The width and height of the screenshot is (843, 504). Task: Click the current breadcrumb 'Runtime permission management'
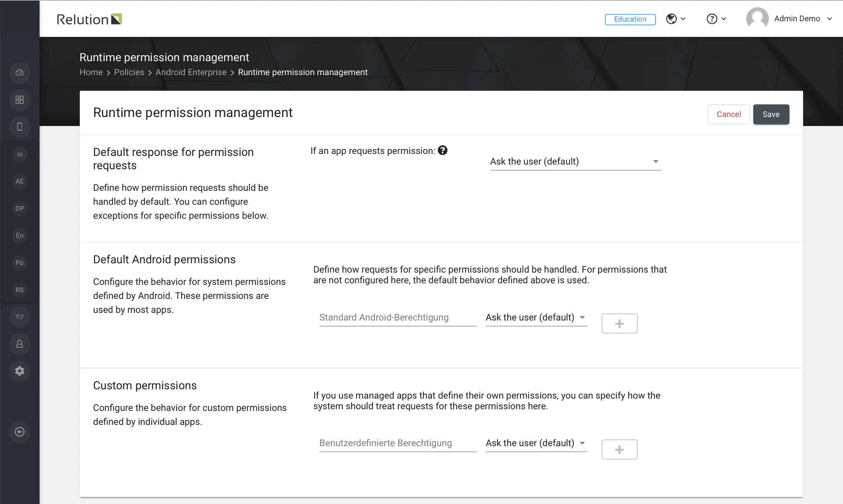pos(303,72)
